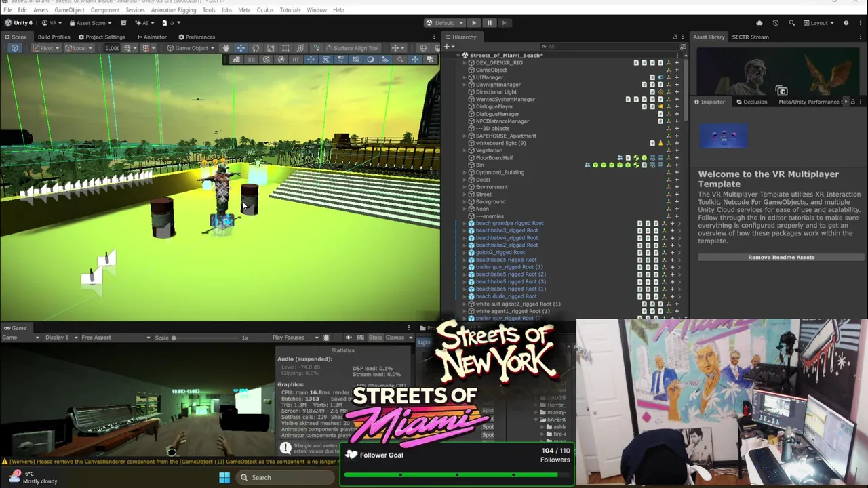Open the Local handle rotation dropdown
The width and height of the screenshot is (868, 488).
click(x=78, y=48)
